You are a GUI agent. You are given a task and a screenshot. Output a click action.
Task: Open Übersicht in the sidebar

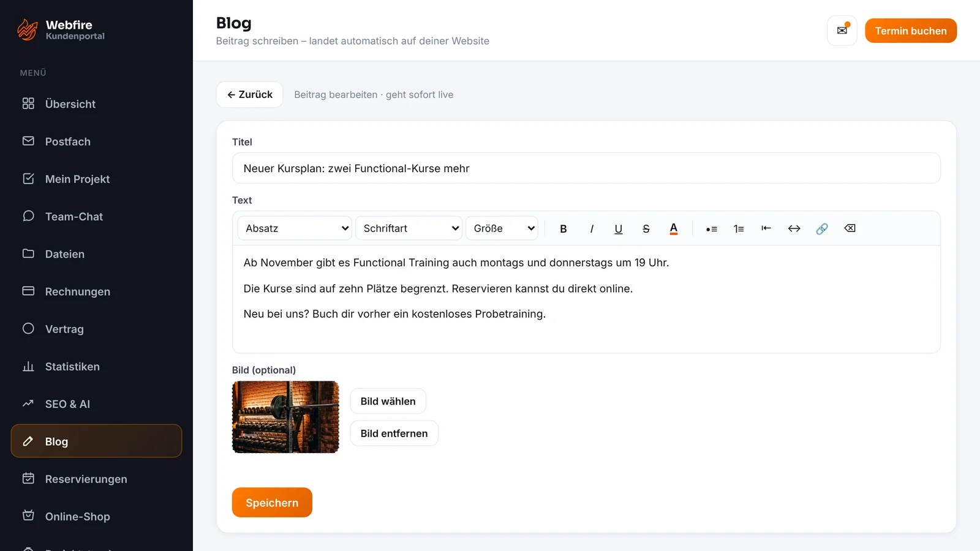[x=96, y=104]
